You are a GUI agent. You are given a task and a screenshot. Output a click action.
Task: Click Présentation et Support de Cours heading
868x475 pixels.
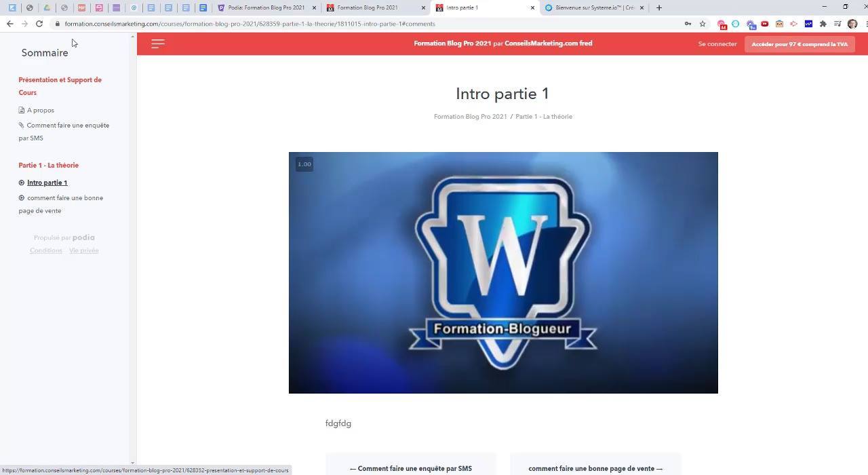coord(60,86)
